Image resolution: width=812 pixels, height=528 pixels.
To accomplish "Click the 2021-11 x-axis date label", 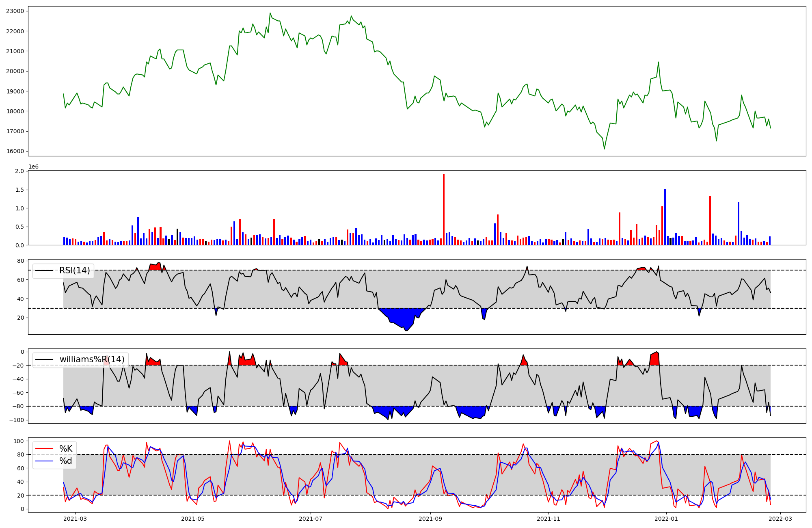I will [x=549, y=519].
